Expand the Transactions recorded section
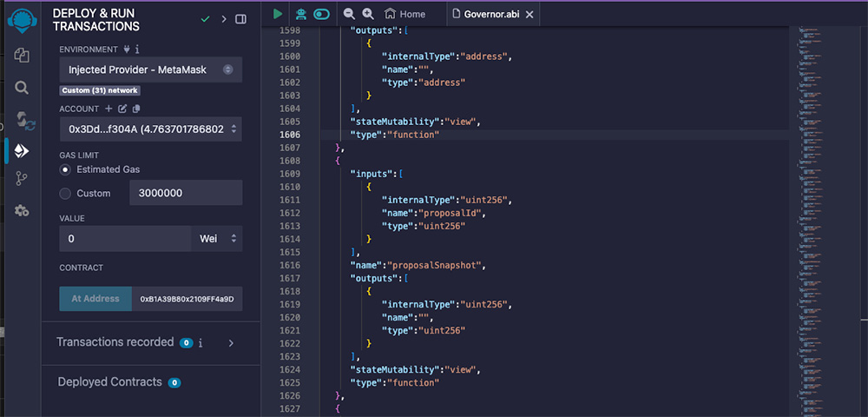Image resolution: width=868 pixels, height=417 pixels. pyautogui.click(x=231, y=343)
